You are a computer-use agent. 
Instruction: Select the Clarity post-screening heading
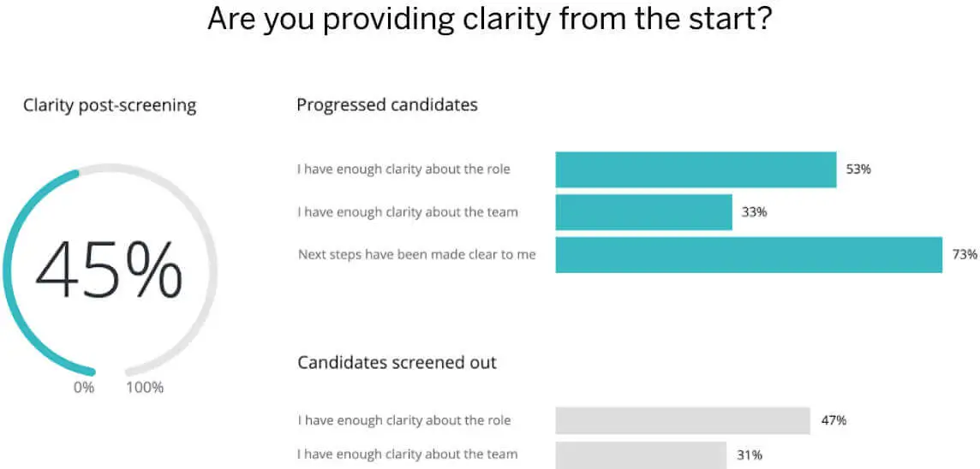click(x=110, y=106)
